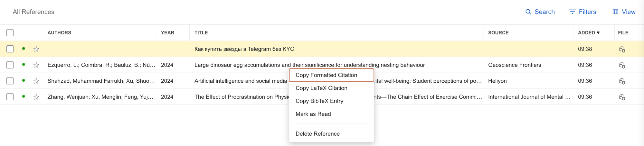Select Copy BibTeX Entry from menu
Viewport: 644px width, 146px height.
click(x=319, y=101)
